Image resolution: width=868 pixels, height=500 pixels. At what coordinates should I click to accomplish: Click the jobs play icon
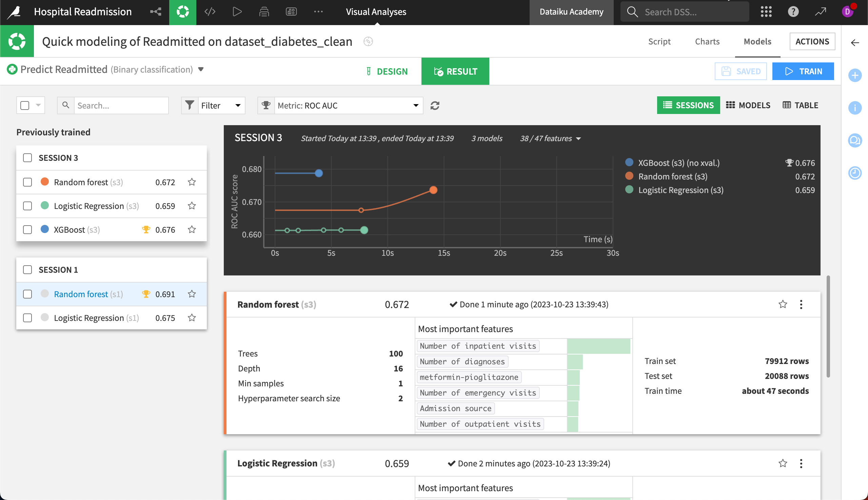[237, 12]
